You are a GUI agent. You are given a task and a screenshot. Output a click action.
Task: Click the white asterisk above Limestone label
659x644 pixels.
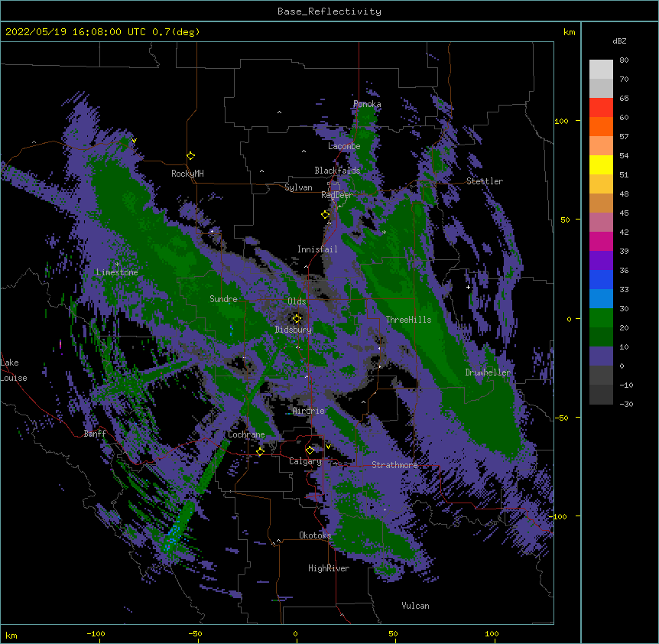pos(117,265)
